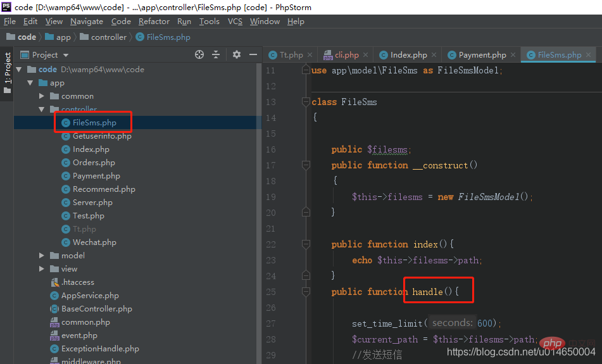
Task: Select common.php in project tree
Action: click(x=80, y=322)
